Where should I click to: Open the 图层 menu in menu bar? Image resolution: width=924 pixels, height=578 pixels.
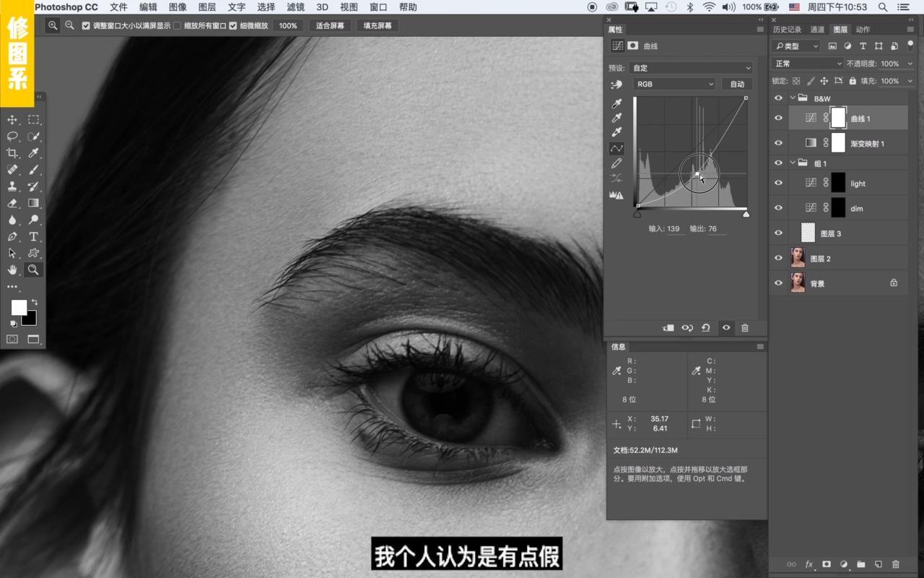(206, 7)
